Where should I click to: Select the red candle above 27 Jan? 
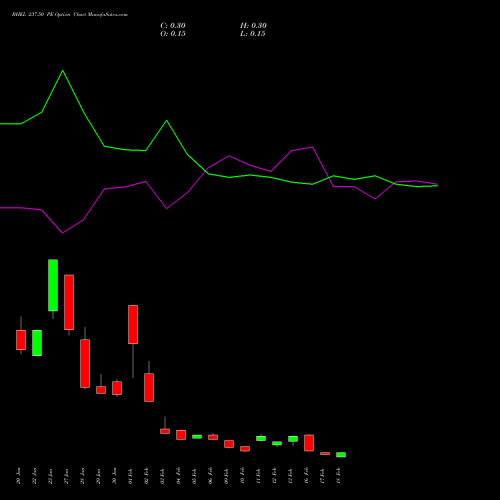[x=69, y=302]
